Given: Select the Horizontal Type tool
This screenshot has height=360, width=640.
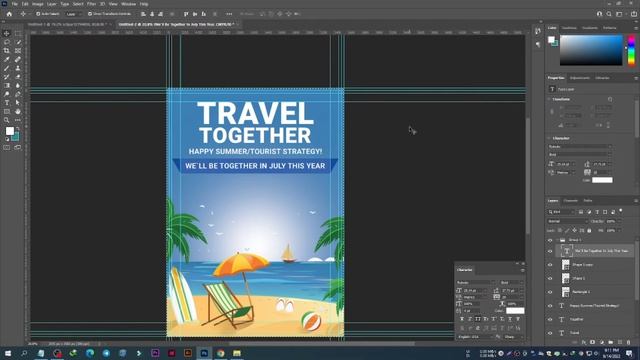Looking at the screenshot, I should 7,102.
